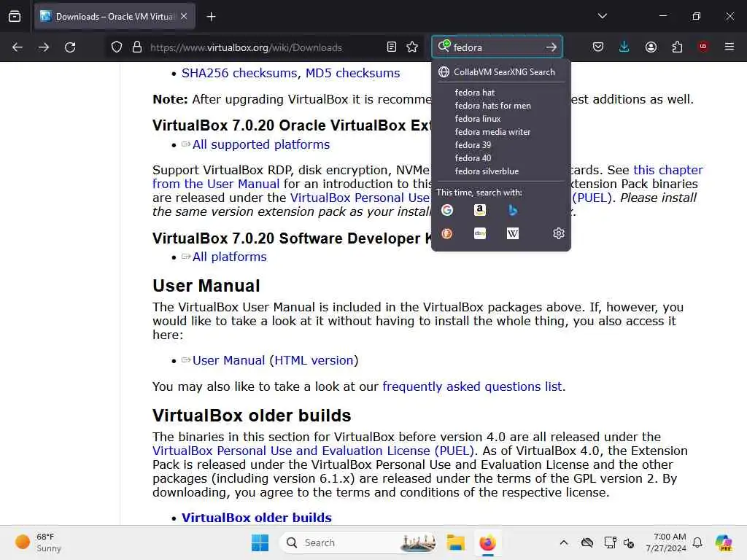
Task: Open the Pocket save icon
Action: [x=598, y=47]
